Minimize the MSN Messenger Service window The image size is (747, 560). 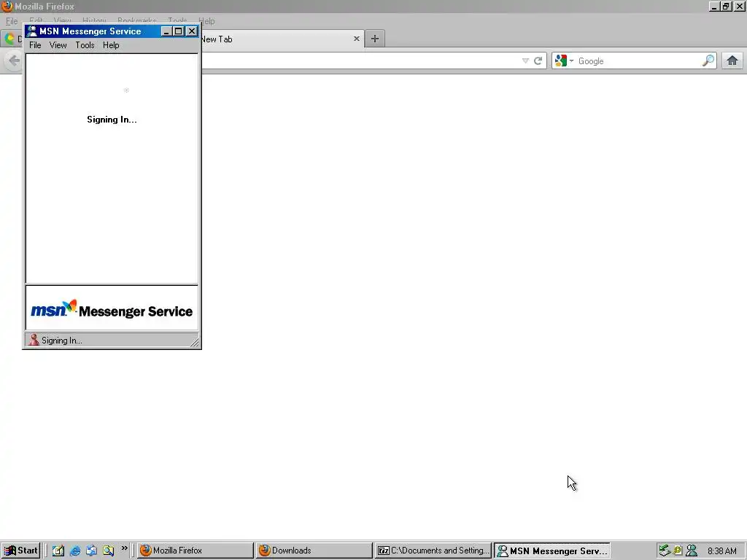(166, 31)
